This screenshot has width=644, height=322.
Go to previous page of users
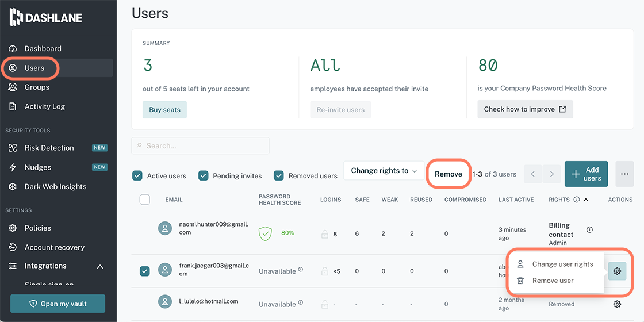[x=532, y=174]
